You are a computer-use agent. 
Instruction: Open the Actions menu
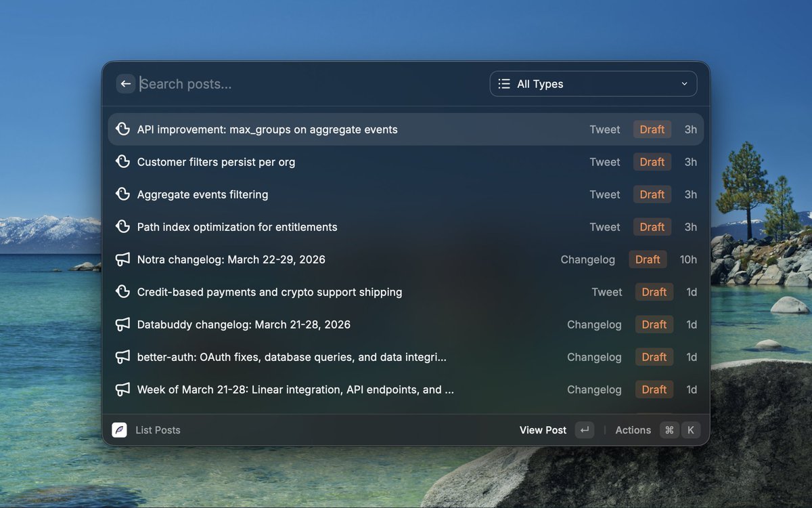click(633, 430)
